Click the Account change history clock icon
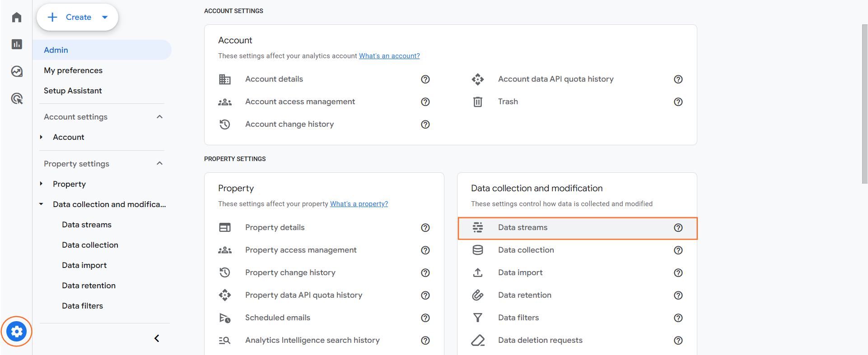Screen dimensions: 868x355 [x=225, y=124]
